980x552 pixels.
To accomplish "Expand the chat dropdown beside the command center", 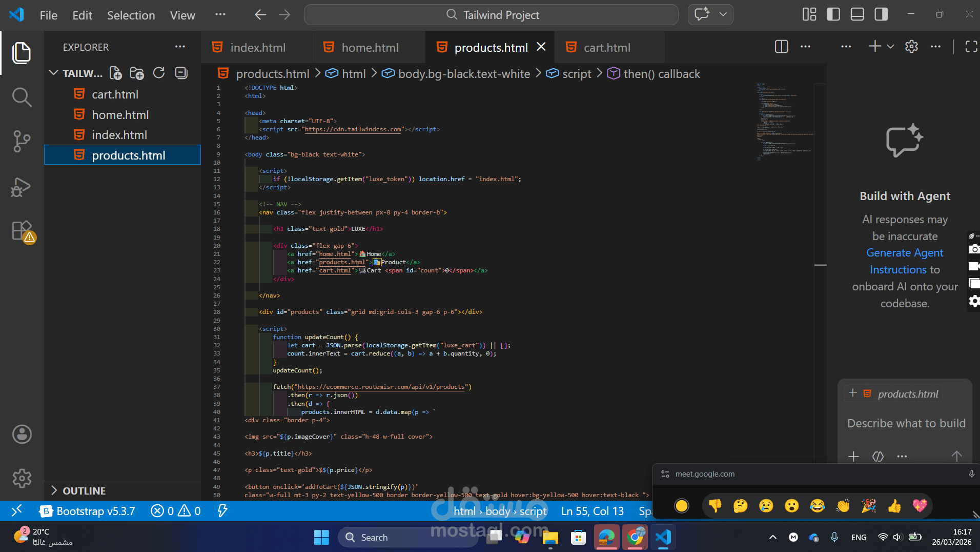I will [723, 14].
